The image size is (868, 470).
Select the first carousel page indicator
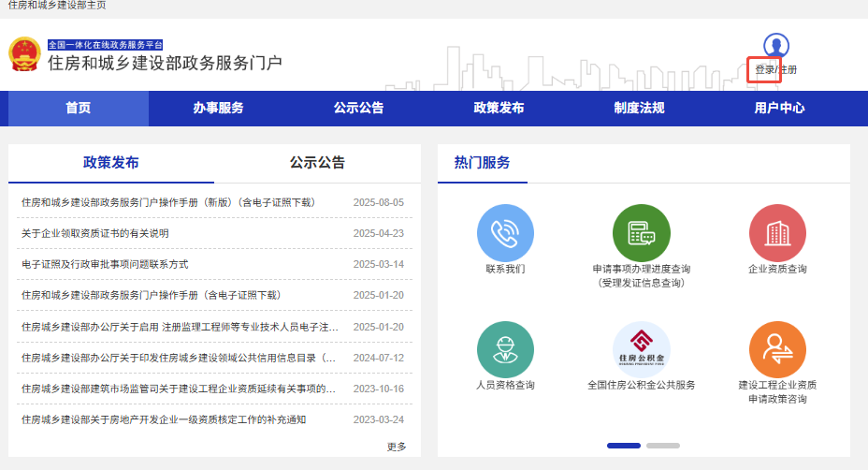[x=624, y=446]
